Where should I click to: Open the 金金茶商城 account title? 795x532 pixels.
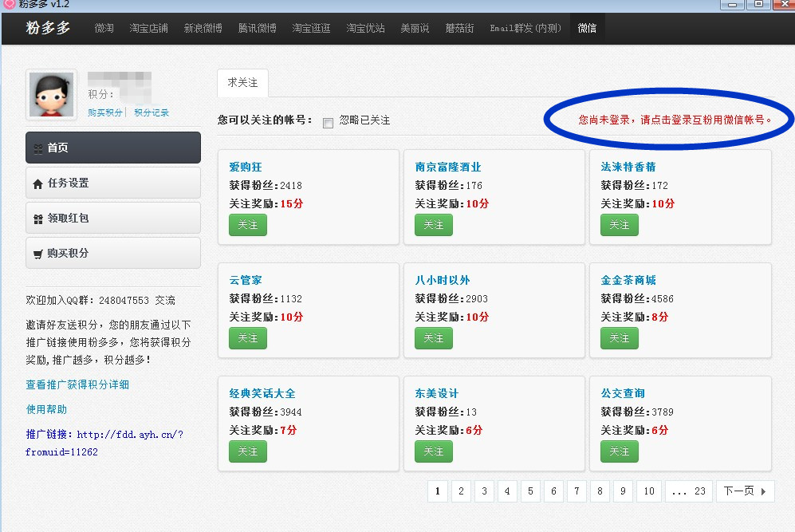pos(628,280)
